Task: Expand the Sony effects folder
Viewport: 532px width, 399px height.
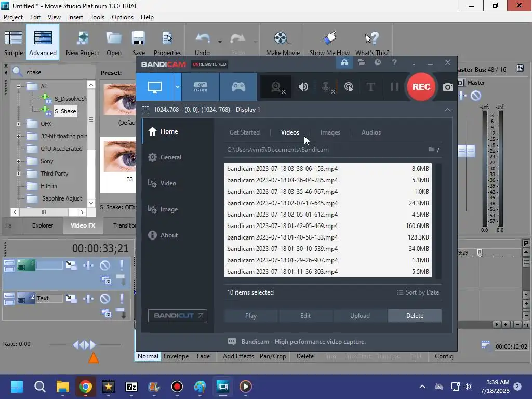Action: click(18, 161)
